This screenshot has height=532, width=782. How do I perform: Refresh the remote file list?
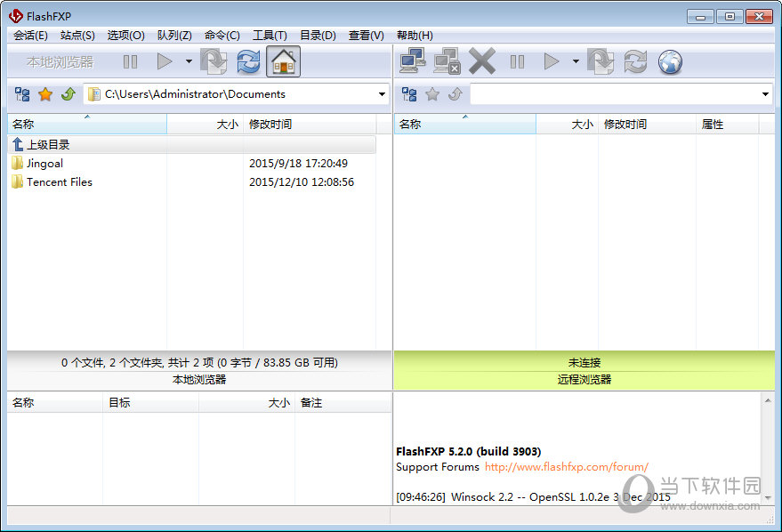[635, 61]
